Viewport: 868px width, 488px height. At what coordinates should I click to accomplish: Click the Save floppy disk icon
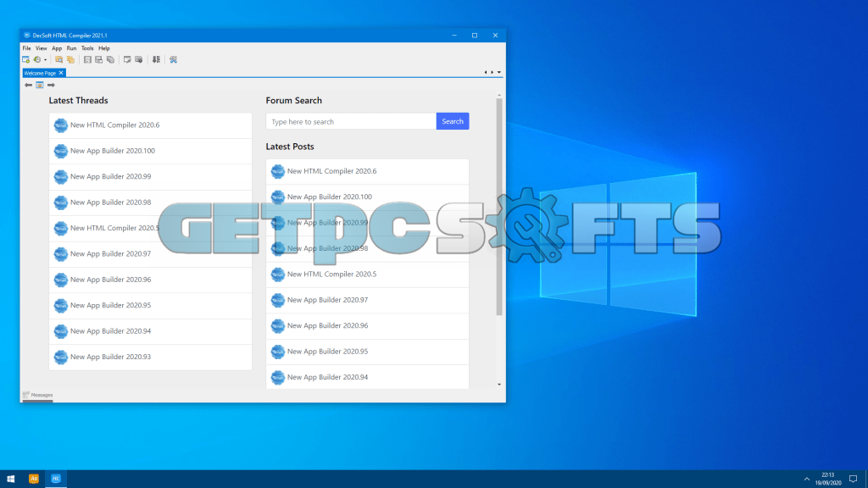pos(87,60)
